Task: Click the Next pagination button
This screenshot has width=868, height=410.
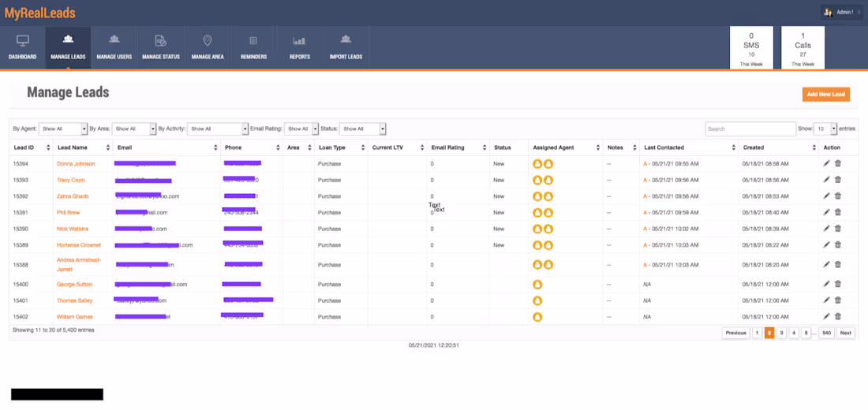Action: pos(845,333)
